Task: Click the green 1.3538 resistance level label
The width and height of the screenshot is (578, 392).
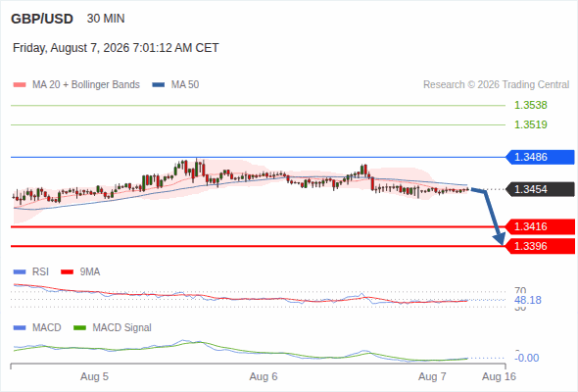Action: pyautogui.click(x=530, y=105)
